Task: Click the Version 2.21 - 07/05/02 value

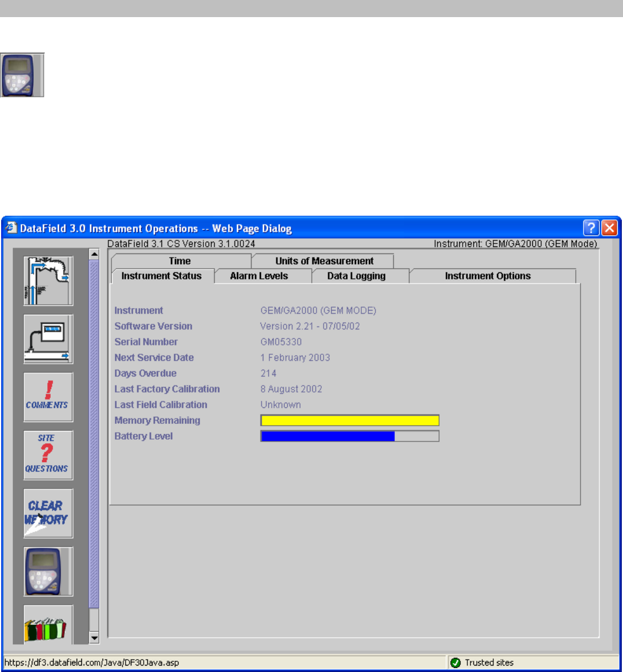Action: click(310, 326)
